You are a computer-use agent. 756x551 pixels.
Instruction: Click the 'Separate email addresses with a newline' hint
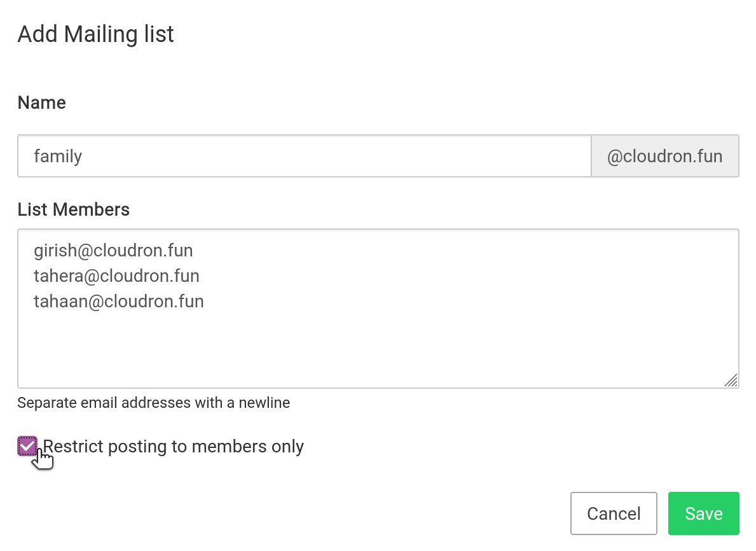click(153, 403)
